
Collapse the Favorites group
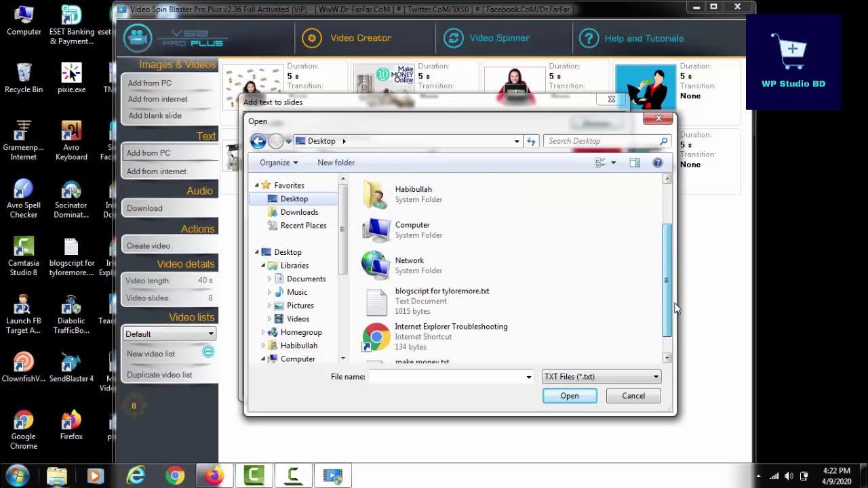[257, 185]
